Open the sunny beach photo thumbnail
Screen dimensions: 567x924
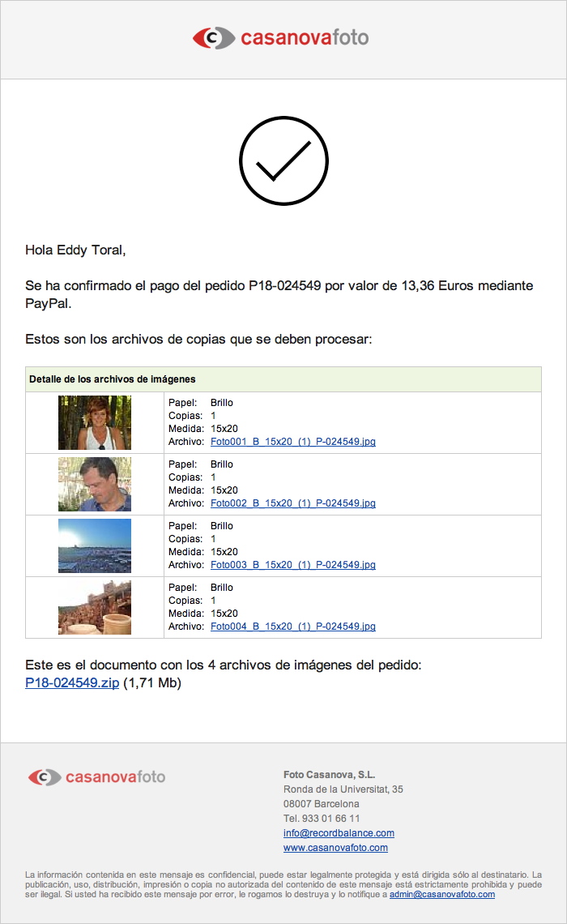coord(95,545)
